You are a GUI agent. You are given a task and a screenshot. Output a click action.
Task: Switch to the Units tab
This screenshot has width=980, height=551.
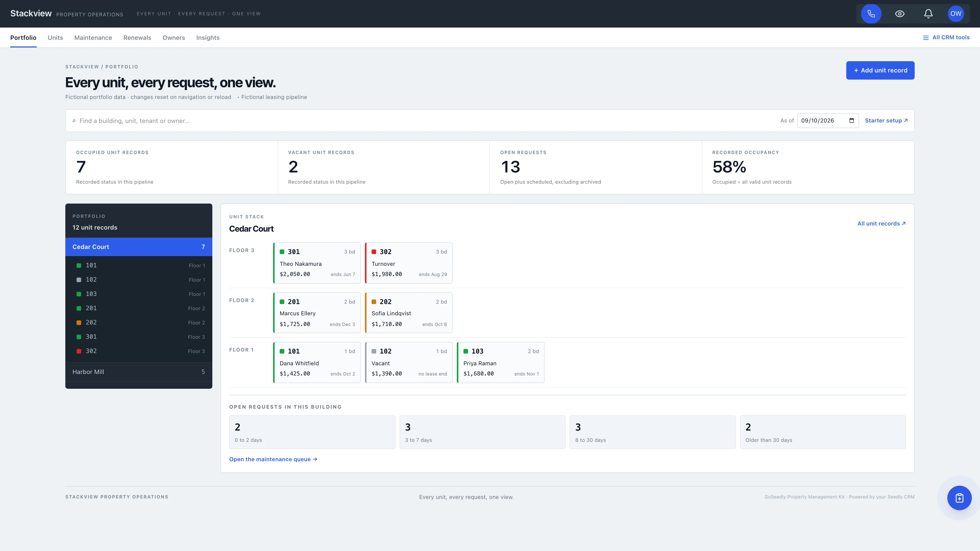pos(55,38)
